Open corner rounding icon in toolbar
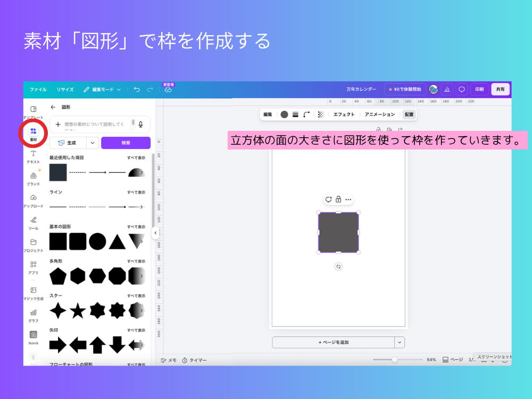Screen dimensions: 532x399 (x=306, y=115)
